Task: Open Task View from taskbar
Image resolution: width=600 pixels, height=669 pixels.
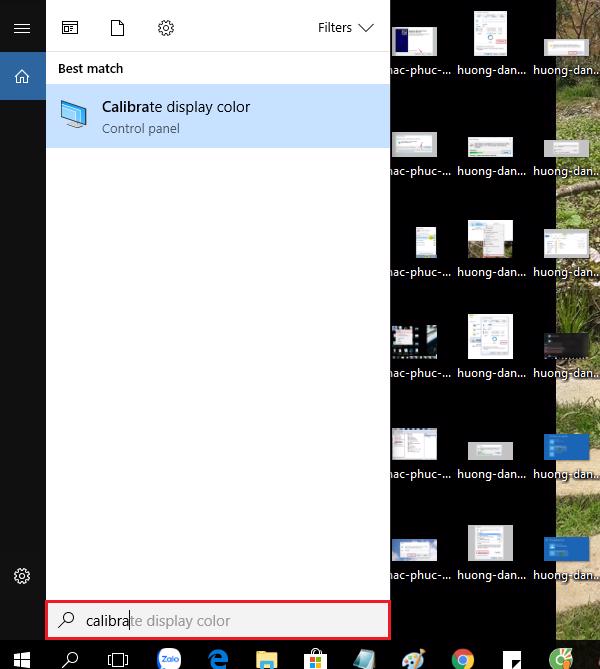Action: pyautogui.click(x=118, y=658)
